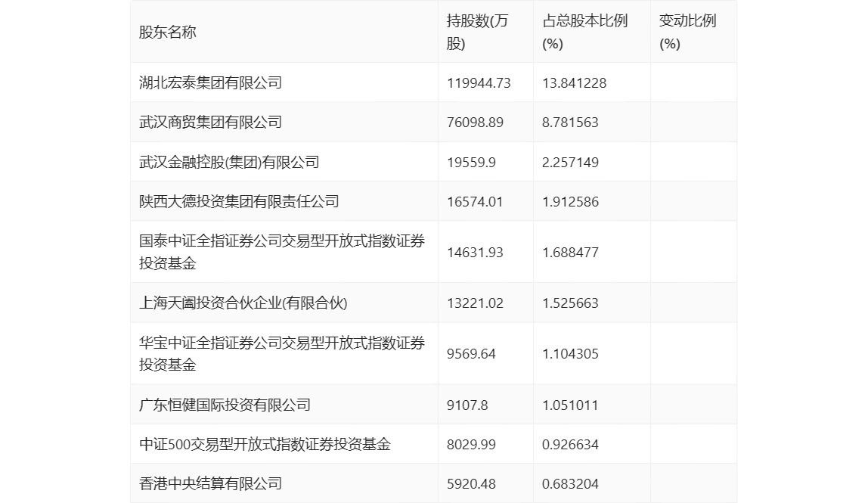Select the percentage 1.104305
Image resolution: width=868 pixels, height=503 pixels.
coord(570,354)
